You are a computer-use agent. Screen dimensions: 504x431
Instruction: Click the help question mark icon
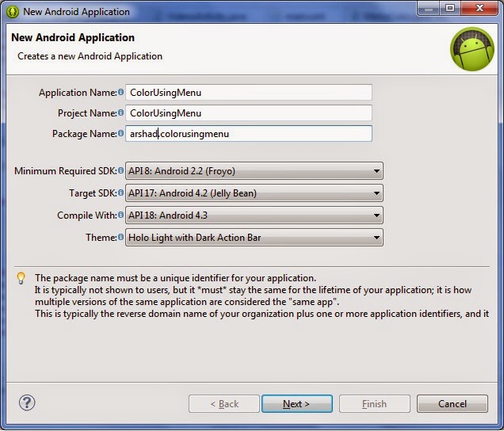(x=27, y=403)
